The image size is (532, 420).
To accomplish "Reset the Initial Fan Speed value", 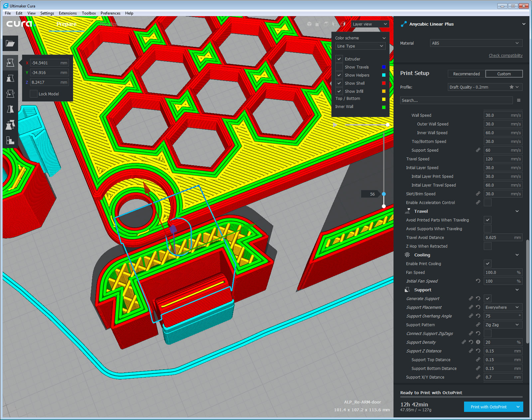I will click(478, 281).
